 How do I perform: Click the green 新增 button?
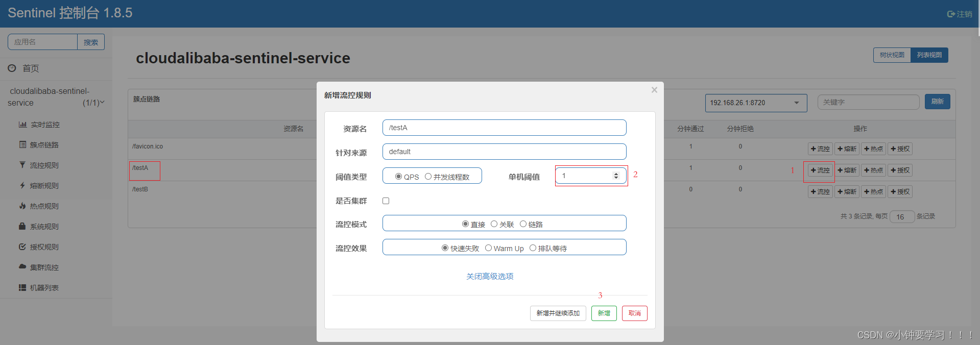pyautogui.click(x=604, y=313)
